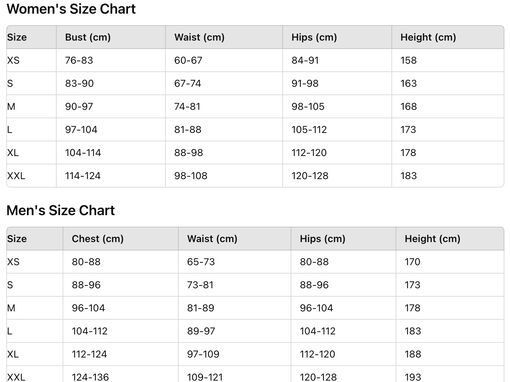Select women's Waist (cm) column header
The height and width of the screenshot is (382, 510).
click(199, 37)
